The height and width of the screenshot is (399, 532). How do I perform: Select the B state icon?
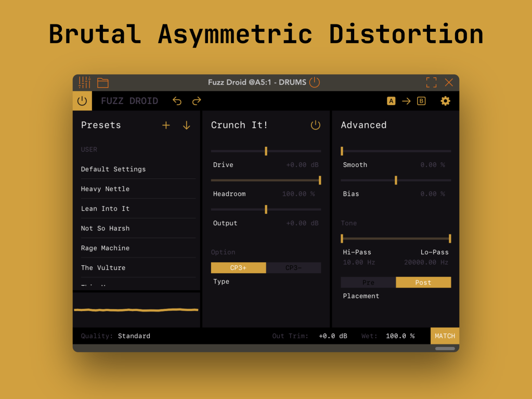pyautogui.click(x=421, y=101)
